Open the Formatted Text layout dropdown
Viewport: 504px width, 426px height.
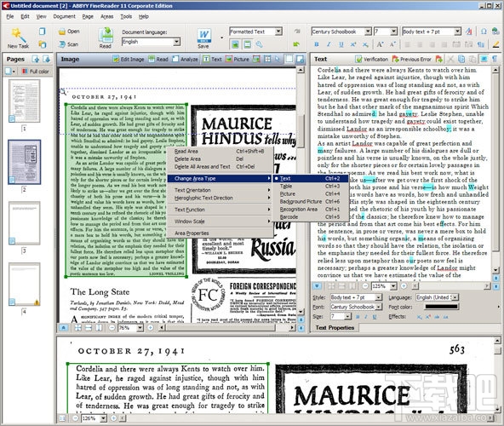278,32
